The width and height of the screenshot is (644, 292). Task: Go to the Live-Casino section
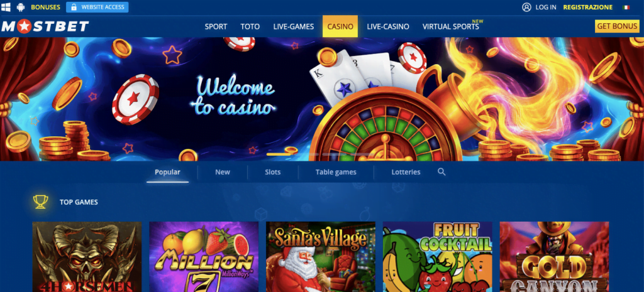[x=388, y=26]
